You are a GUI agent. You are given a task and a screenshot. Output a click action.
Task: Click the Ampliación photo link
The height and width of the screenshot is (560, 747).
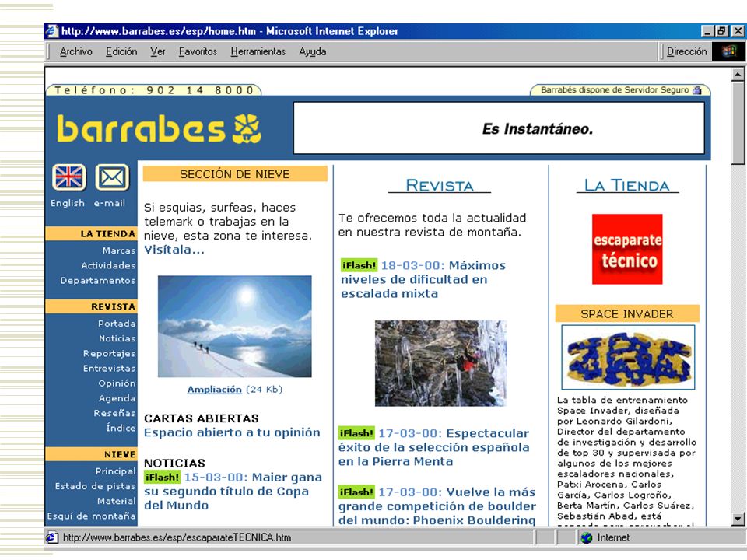coord(215,390)
